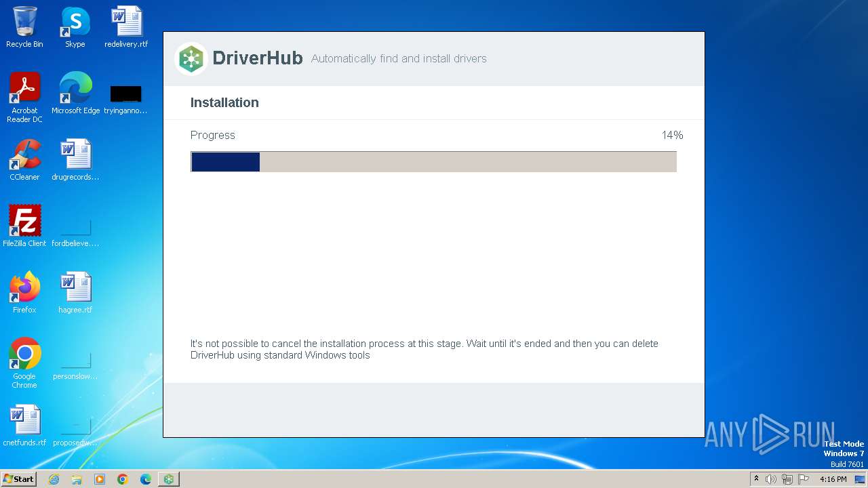868x488 pixels.
Task: Open the network tray icon
Action: 787,479
